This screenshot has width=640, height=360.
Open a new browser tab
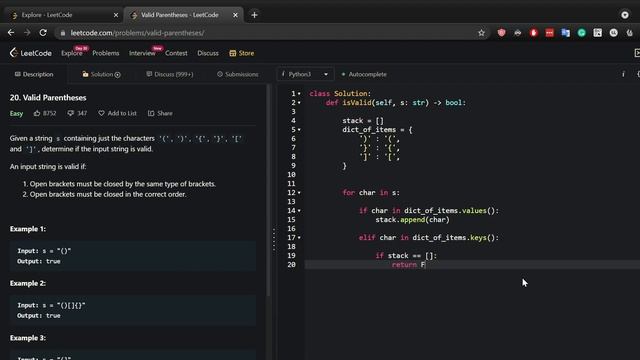coord(254,15)
